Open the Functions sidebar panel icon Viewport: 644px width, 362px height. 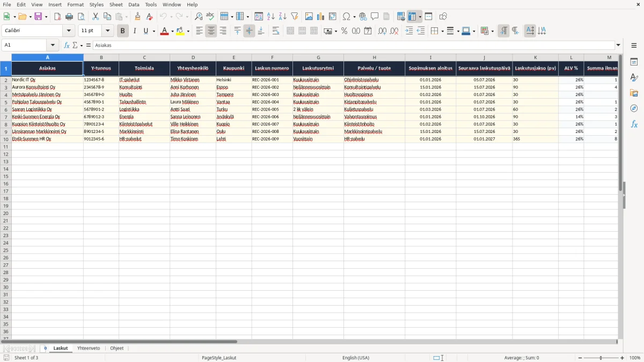(634, 124)
